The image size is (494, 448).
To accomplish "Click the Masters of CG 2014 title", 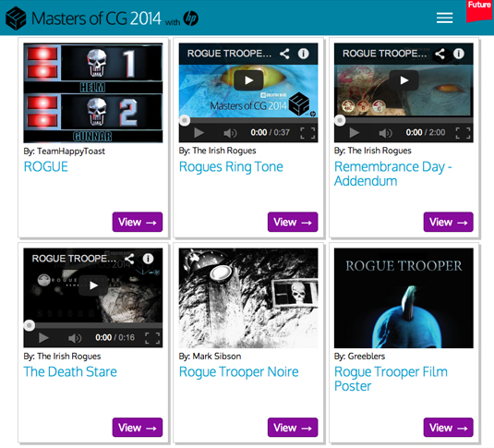I will click(96, 18).
